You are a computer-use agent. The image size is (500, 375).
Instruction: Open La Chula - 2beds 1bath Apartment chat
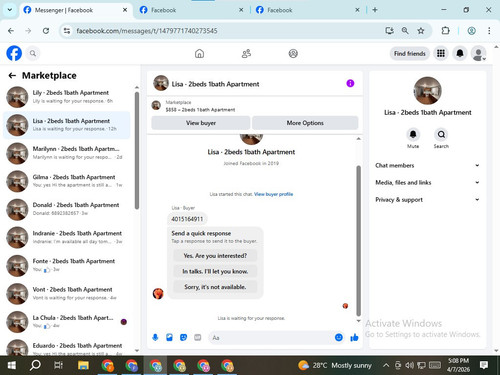[x=67, y=322]
